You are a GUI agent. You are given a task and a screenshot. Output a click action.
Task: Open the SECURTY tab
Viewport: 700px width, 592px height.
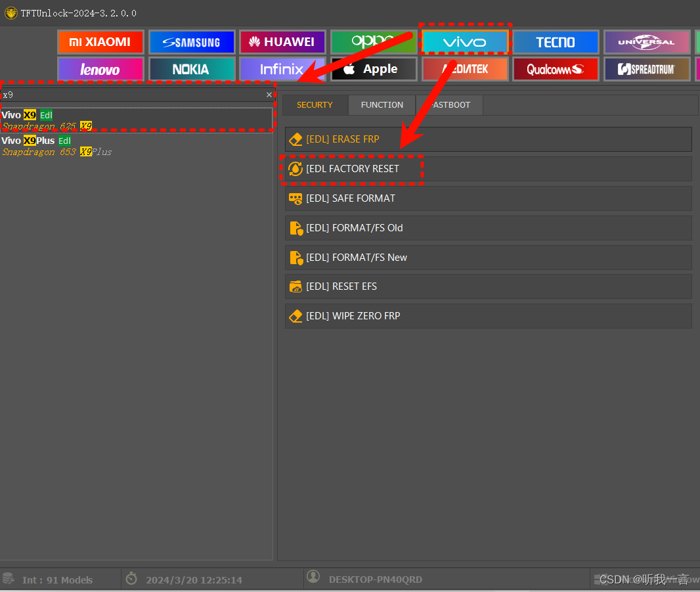pyautogui.click(x=315, y=105)
